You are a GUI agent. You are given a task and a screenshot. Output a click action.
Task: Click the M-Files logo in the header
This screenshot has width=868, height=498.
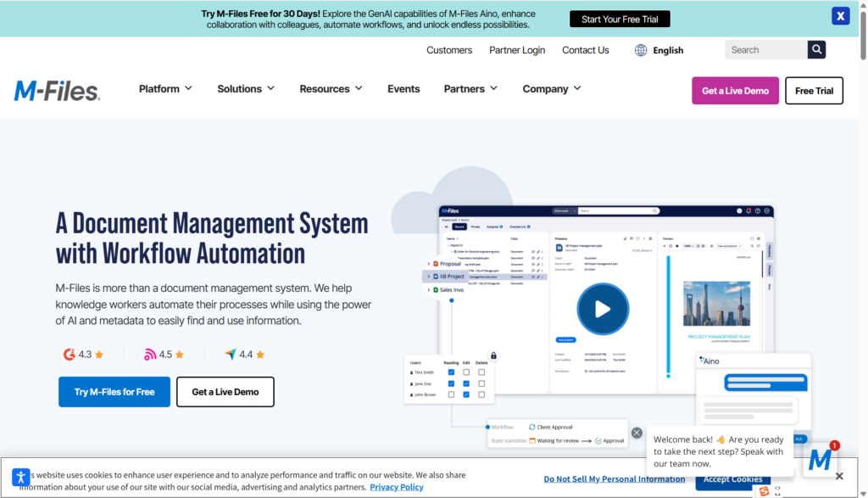(57, 90)
